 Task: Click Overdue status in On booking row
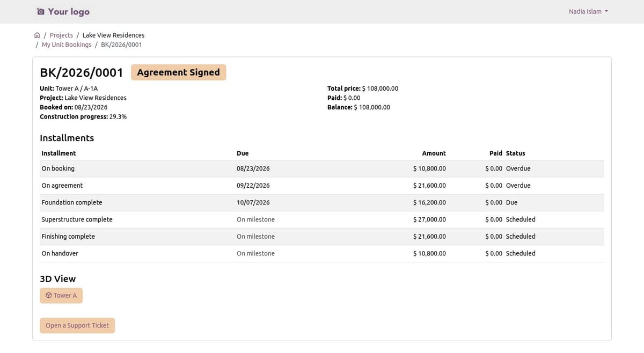pos(518,168)
